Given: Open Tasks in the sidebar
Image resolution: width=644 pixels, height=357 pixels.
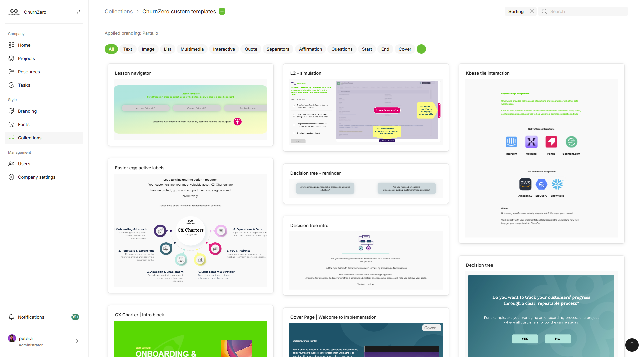Looking at the screenshot, I should pos(44,85).
